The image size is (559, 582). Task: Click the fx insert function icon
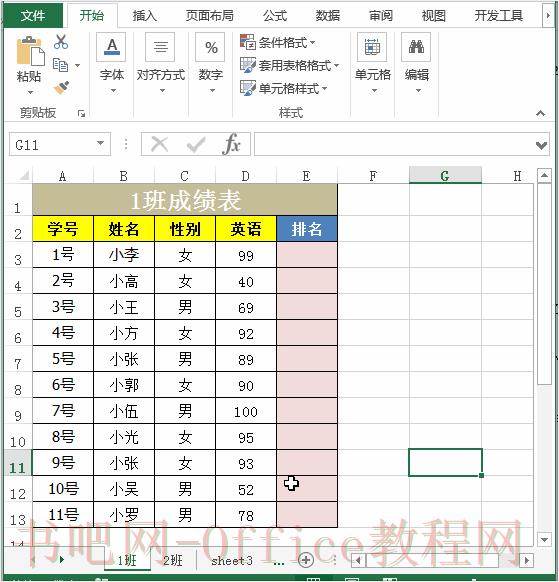pyautogui.click(x=232, y=144)
